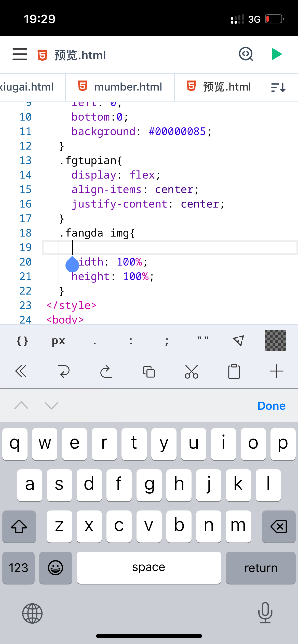Paste using the clipboard icon
The width and height of the screenshot is (298, 644).
[x=234, y=371]
